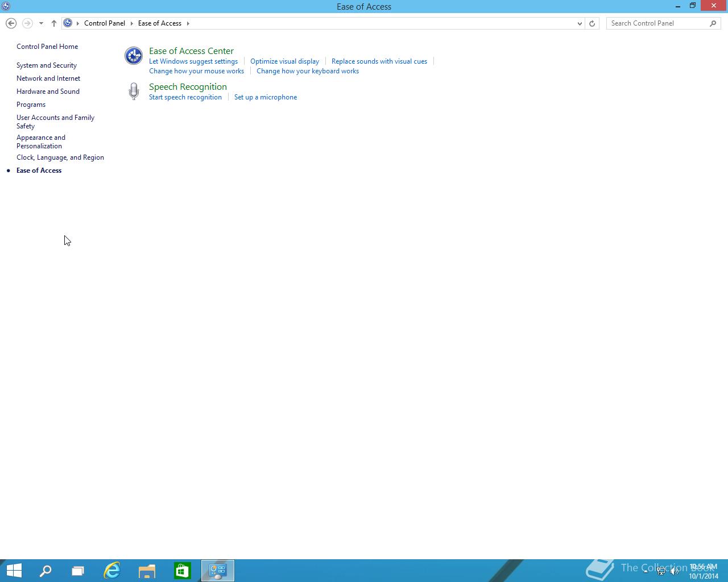Restore down the Ease of Access window
Screen dimensions: 728x582
pos(693,6)
